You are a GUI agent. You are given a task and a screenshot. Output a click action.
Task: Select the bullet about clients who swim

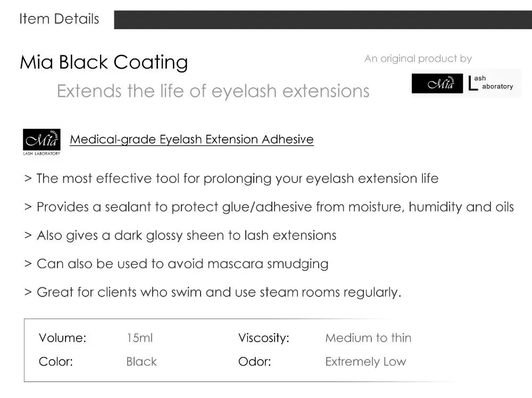coord(213,292)
